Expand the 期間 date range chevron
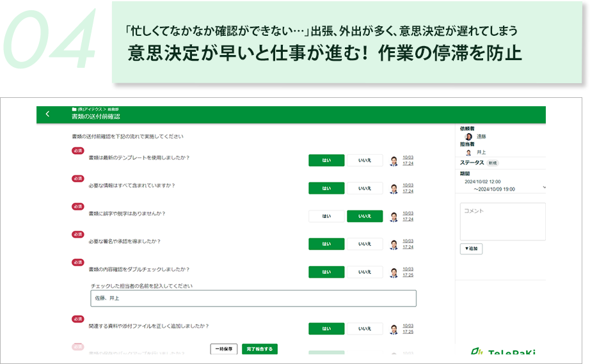Screen dimensions: 590x364 coord(544,187)
